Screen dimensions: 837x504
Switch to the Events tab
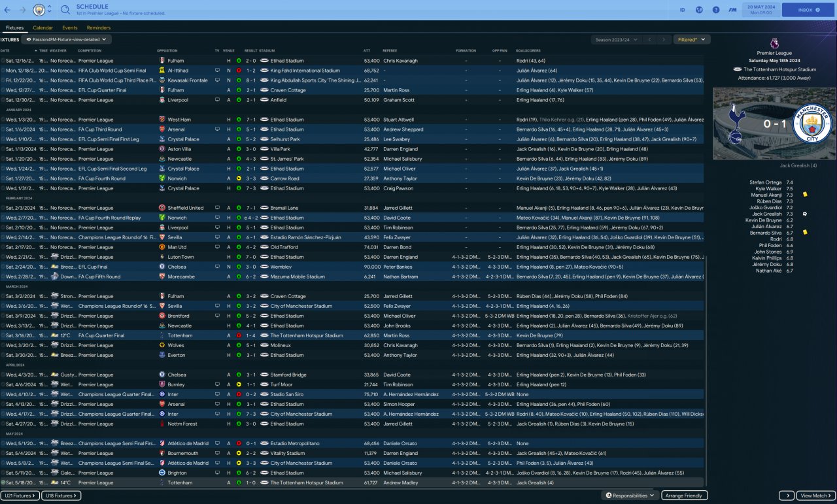(x=70, y=27)
